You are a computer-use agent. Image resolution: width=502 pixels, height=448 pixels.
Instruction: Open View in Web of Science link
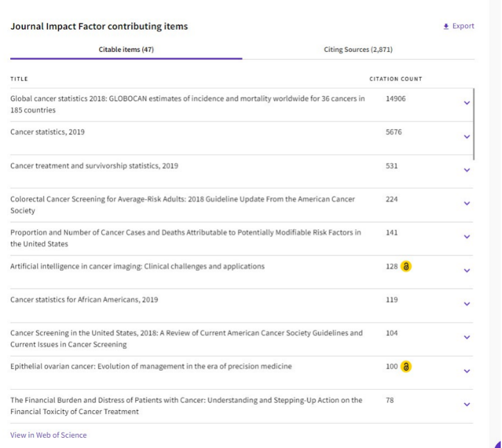pos(48,435)
